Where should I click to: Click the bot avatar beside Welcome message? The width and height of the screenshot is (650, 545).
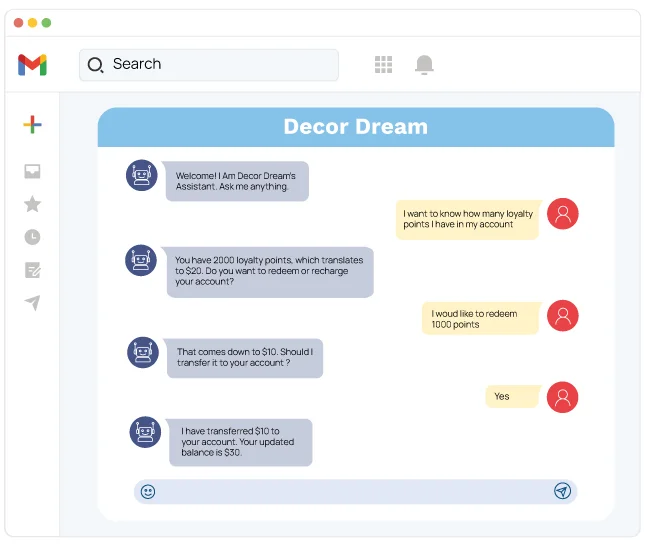142,175
